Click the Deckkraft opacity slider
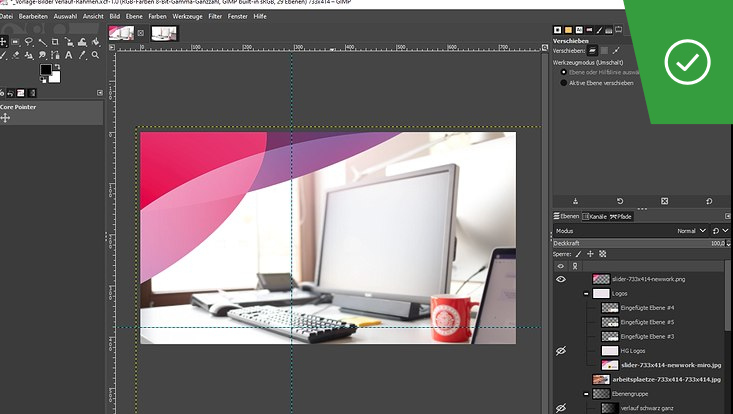 pos(639,243)
